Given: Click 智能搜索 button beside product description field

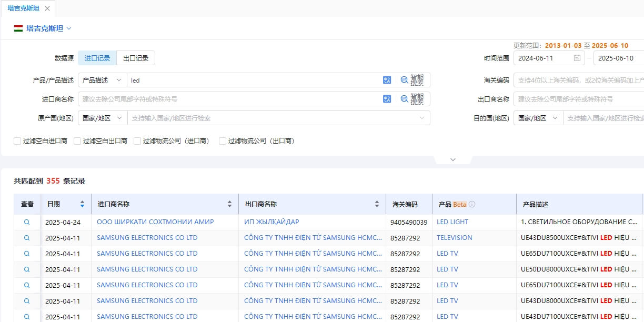Looking at the screenshot, I should tap(412, 80).
